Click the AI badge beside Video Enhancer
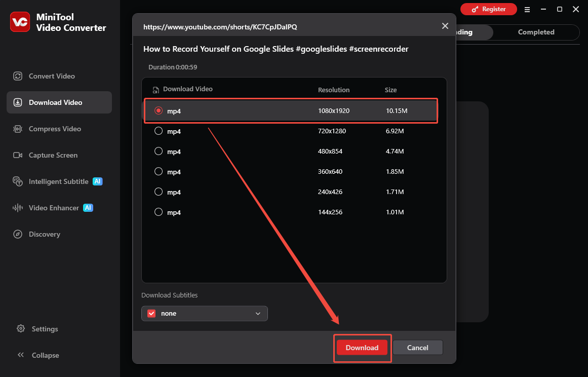 pos(88,208)
